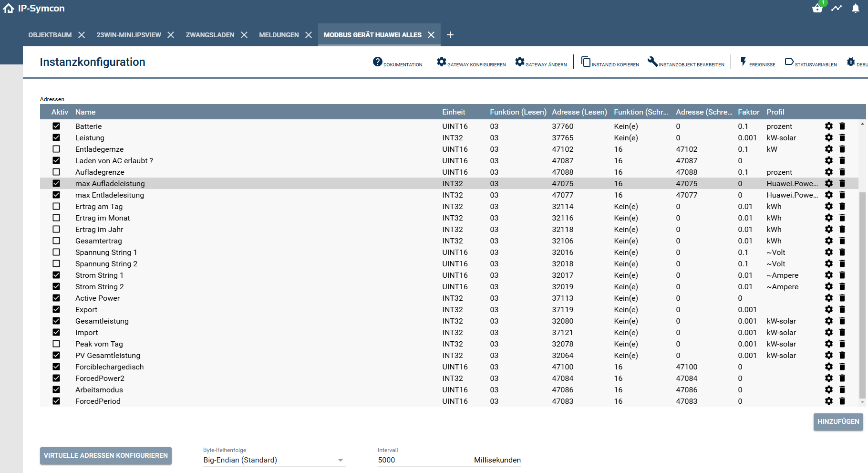The height and width of the screenshot is (473, 868).
Task: Open Instanzobjekt bearbeiten wrench tool
Action: pyautogui.click(x=652, y=62)
